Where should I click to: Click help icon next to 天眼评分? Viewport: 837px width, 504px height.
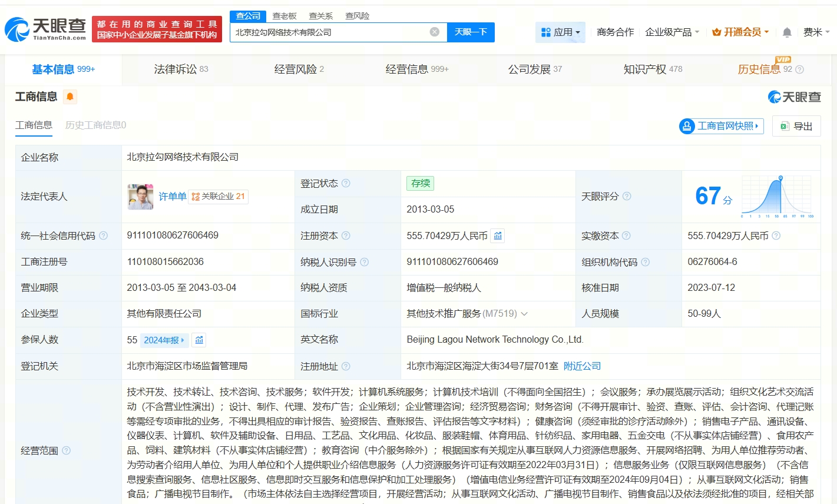[627, 196]
